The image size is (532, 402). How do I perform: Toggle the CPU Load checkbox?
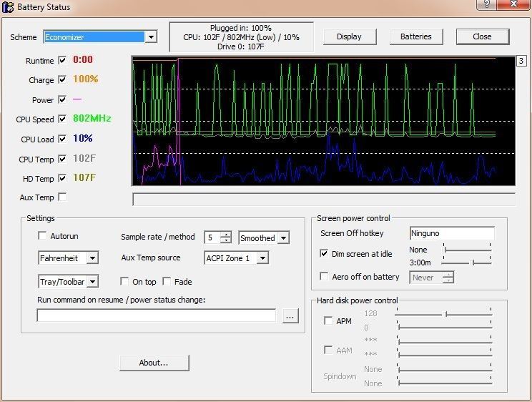(62, 139)
